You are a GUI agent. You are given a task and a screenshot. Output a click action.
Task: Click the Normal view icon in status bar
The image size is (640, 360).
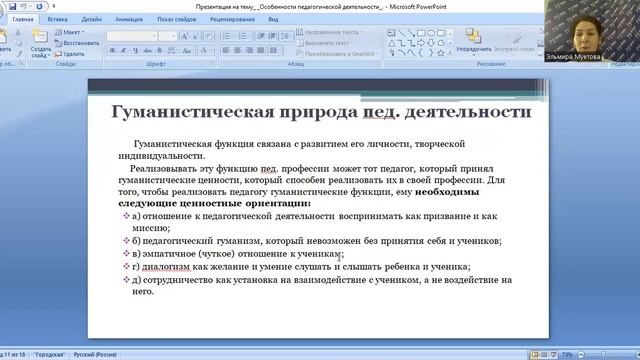pyautogui.click(x=535, y=354)
